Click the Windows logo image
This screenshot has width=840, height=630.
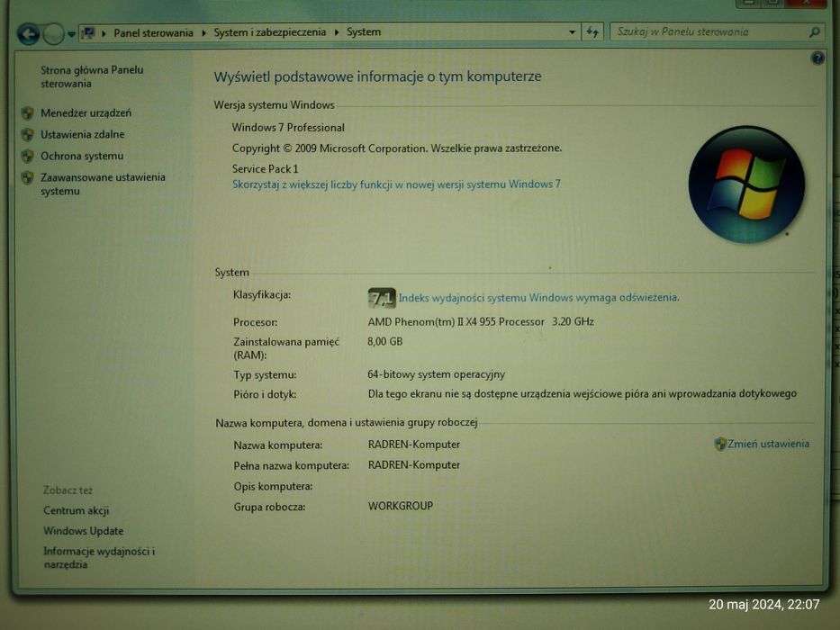click(746, 184)
